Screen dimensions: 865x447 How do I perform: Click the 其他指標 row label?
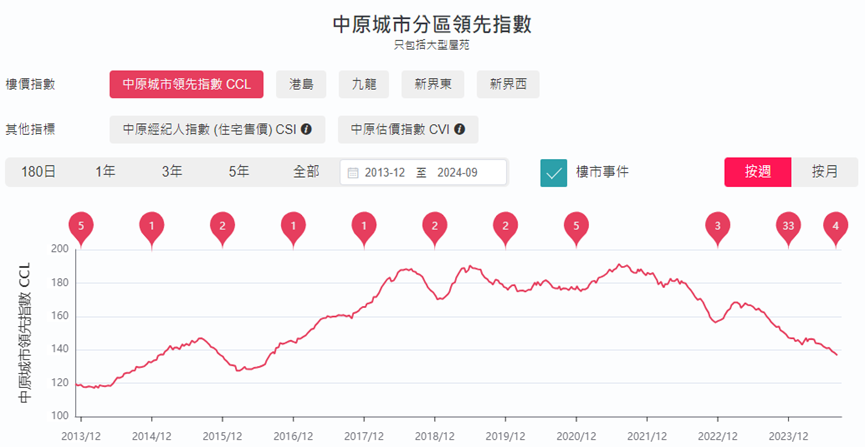click(30, 130)
